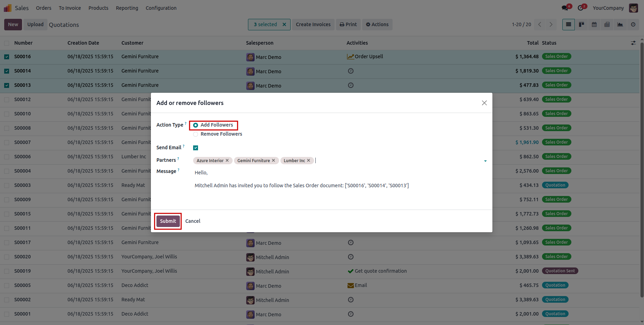
Task: Sort by Total column header
Action: tap(533, 43)
